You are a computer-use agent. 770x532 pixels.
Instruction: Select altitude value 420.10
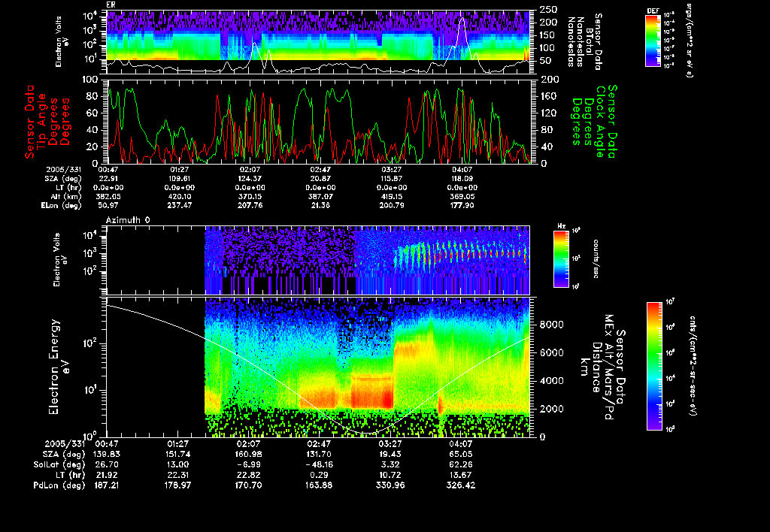(180, 197)
